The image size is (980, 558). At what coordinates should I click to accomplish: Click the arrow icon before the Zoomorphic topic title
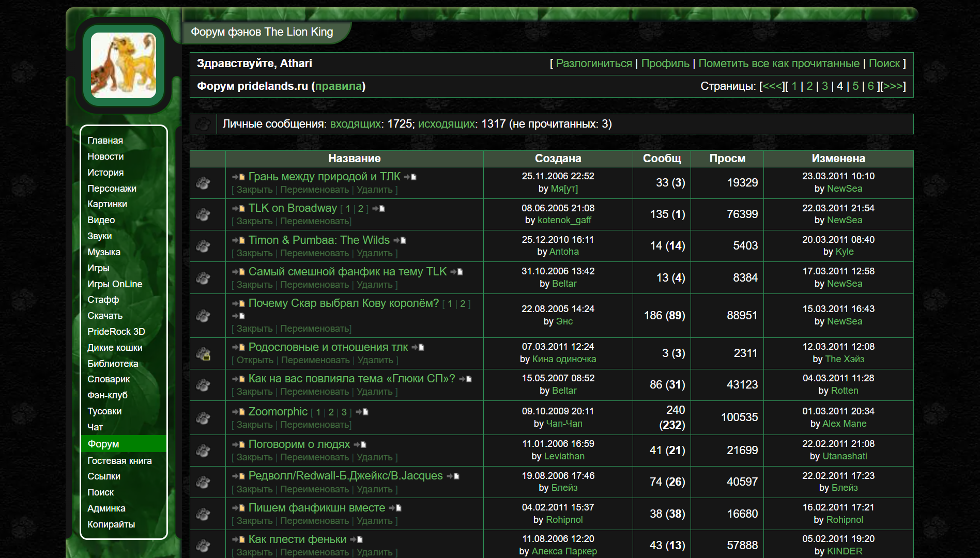click(x=238, y=412)
